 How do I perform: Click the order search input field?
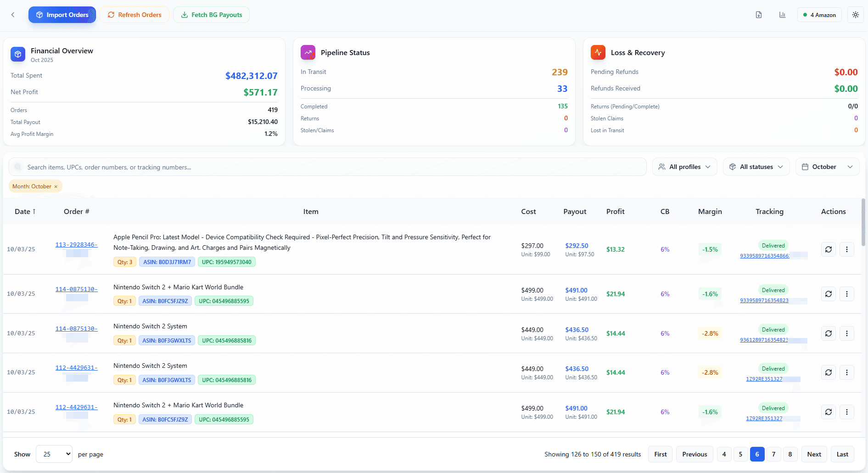point(328,167)
